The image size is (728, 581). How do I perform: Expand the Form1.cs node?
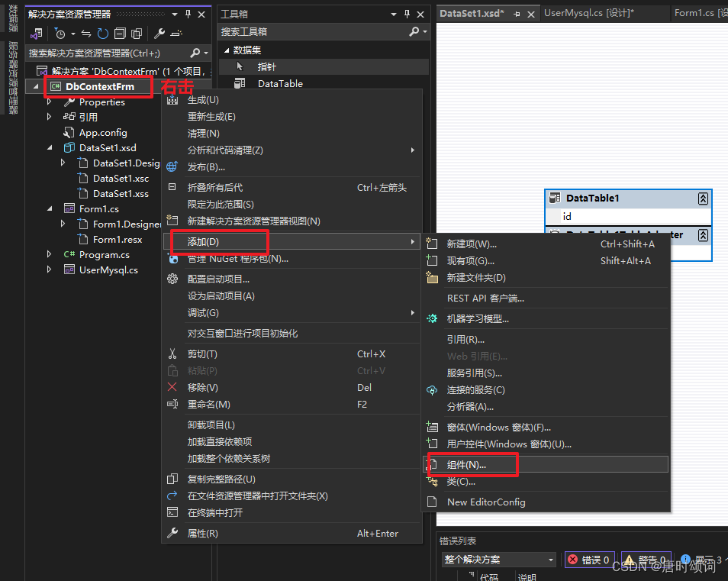[x=49, y=208]
